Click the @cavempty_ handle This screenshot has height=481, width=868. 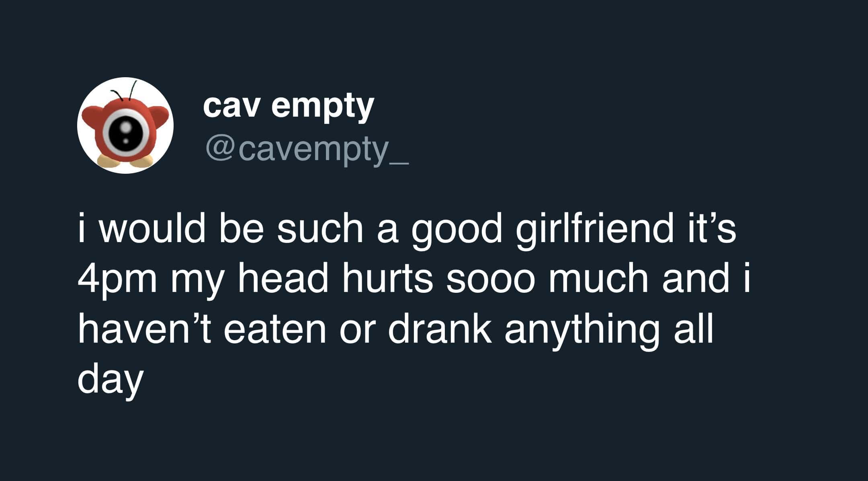coord(307,149)
